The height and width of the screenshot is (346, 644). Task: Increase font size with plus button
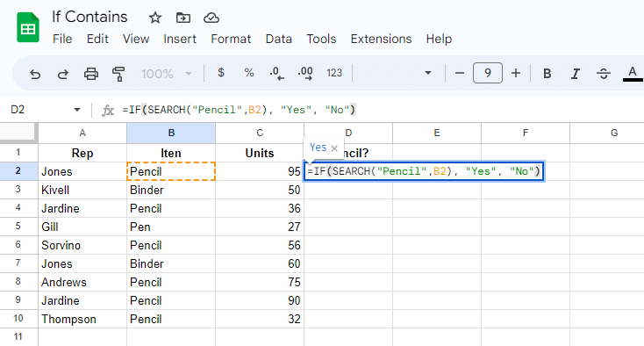coord(515,73)
